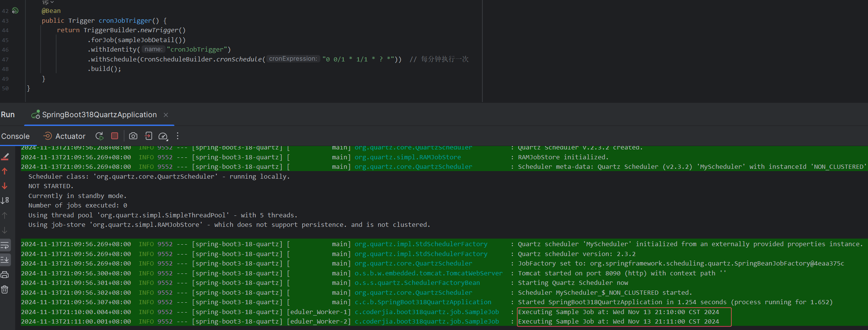Close the SpringBoot318QuartzApplication run tab
Screen dimensions: 868x330
pos(166,115)
